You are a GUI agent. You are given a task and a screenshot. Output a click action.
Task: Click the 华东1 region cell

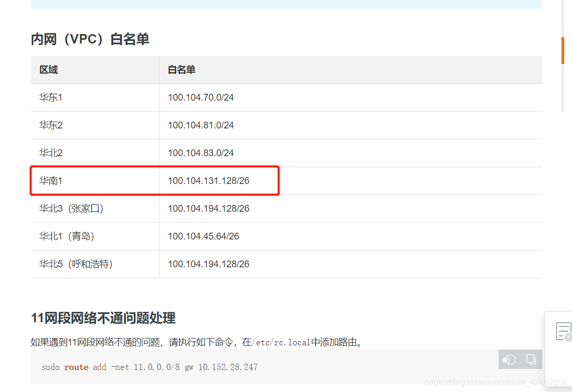pos(51,97)
